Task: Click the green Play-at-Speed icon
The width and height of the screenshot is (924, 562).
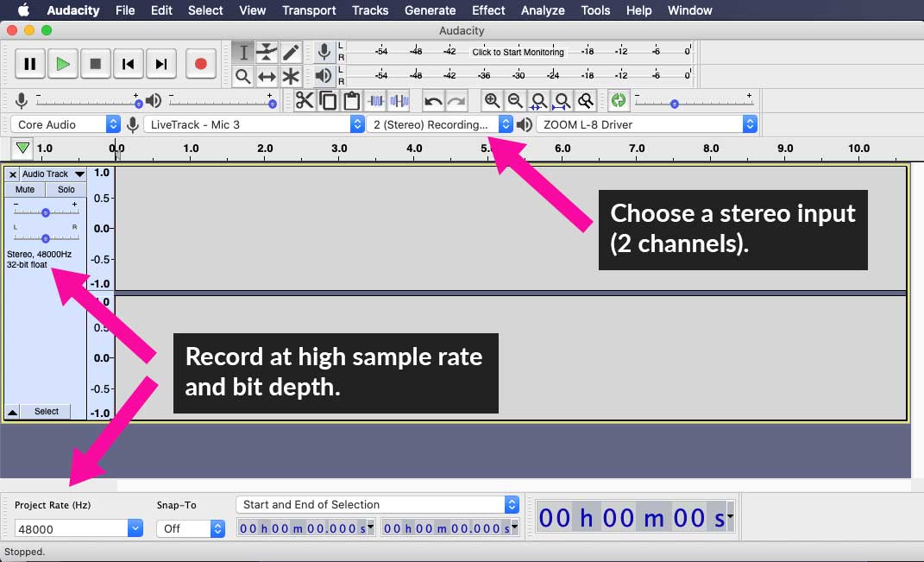Action: 619,101
